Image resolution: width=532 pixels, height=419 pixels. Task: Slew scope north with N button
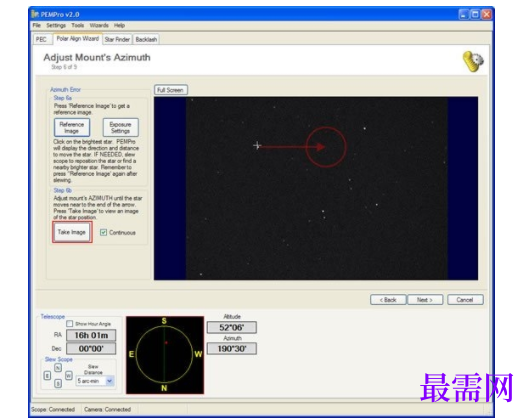58,367
